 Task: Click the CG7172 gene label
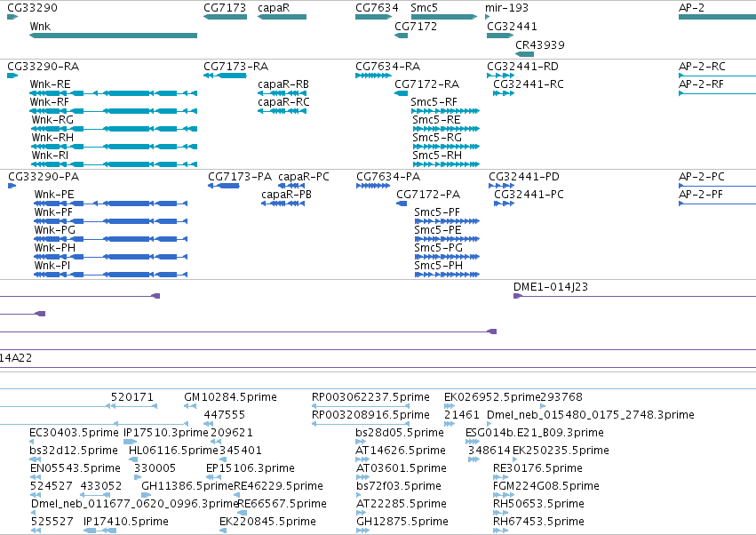click(416, 26)
